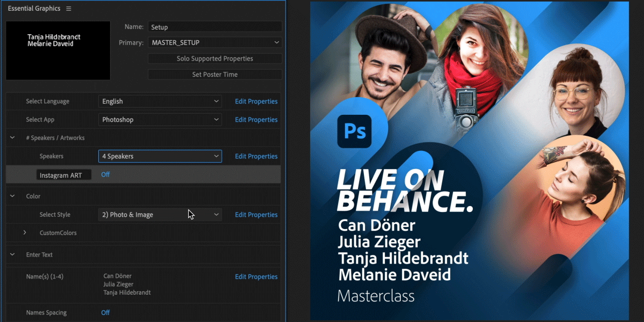Image resolution: width=644 pixels, height=322 pixels.
Task: Expand the CustomColors group
Action: tap(25, 233)
